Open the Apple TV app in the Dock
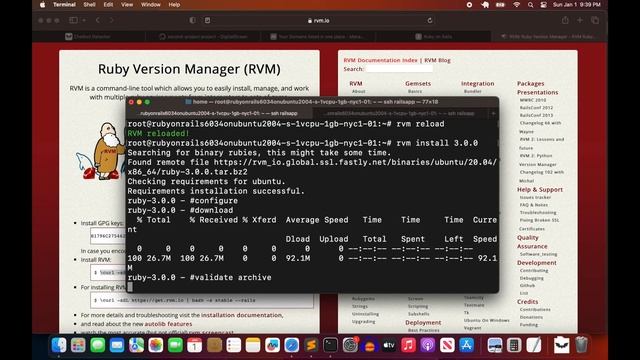 pyautogui.click(x=389, y=345)
